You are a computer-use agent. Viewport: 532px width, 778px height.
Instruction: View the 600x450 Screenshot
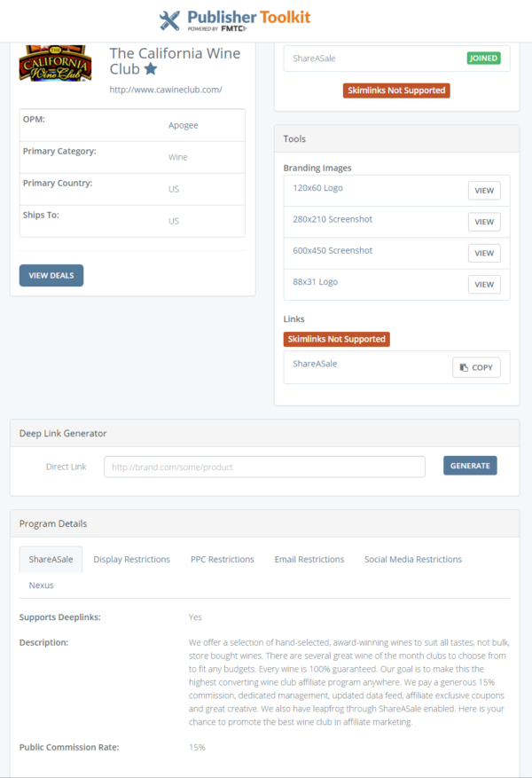point(484,253)
